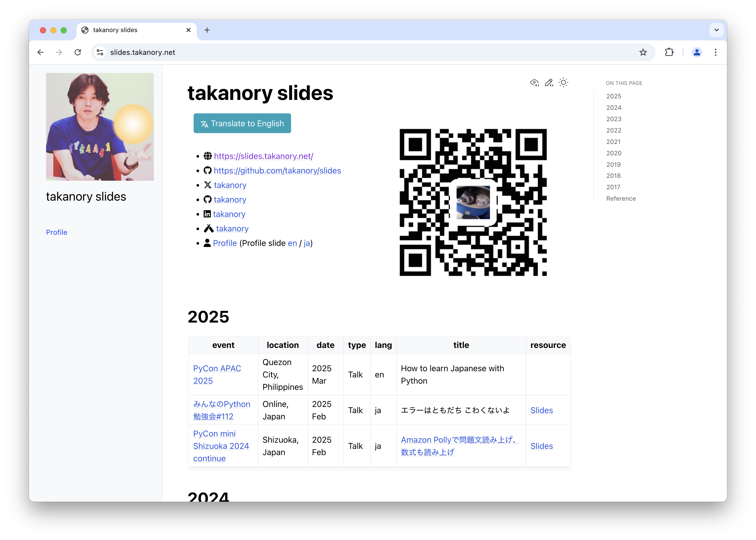Open page source via the eye-code icon
756x540 pixels.
point(534,83)
